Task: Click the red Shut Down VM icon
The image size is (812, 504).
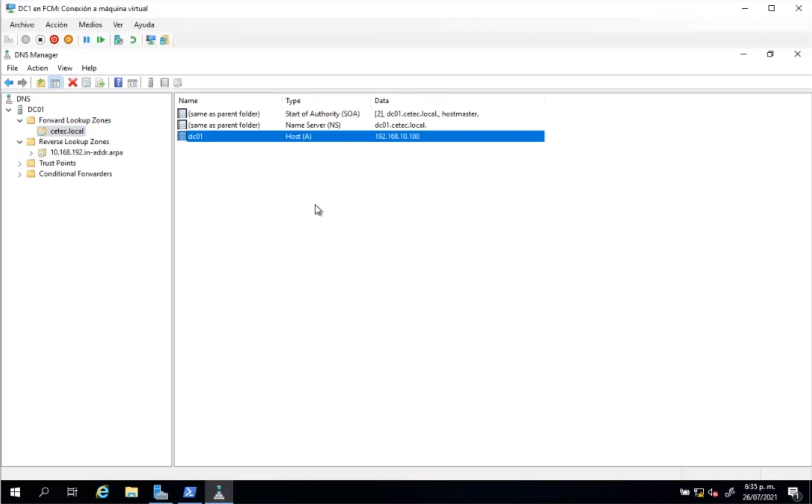Action: coord(54,40)
